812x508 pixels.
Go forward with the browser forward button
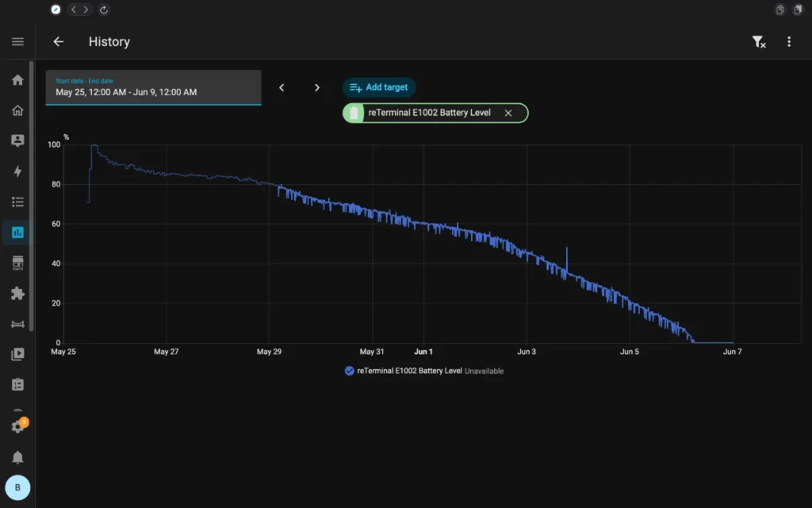pyautogui.click(x=86, y=10)
